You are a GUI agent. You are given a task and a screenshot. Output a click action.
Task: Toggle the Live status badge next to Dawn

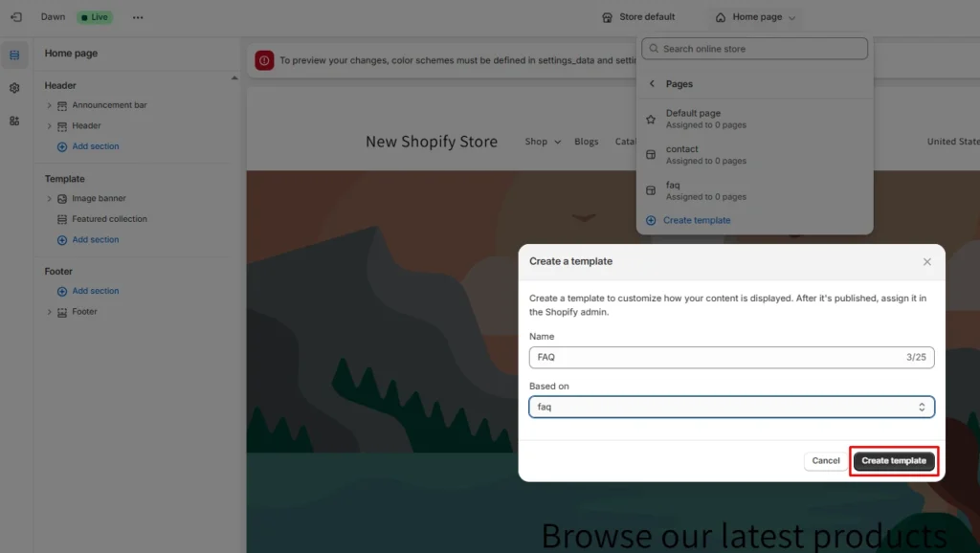[x=94, y=16]
